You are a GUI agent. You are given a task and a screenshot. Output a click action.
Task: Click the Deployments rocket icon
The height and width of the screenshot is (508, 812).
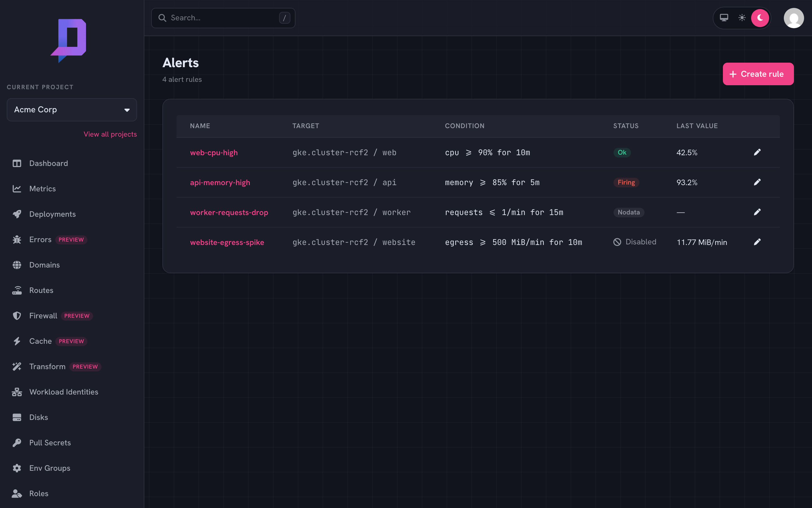tap(17, 214)
